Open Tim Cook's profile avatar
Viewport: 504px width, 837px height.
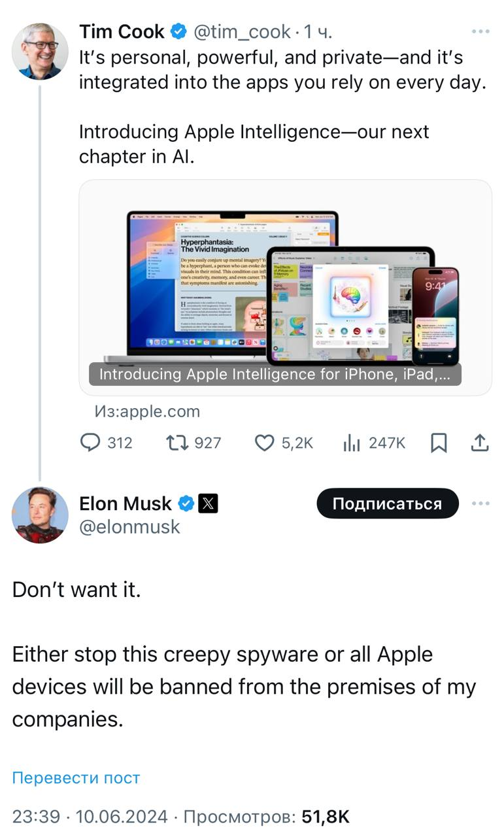(x=39, y=51)
